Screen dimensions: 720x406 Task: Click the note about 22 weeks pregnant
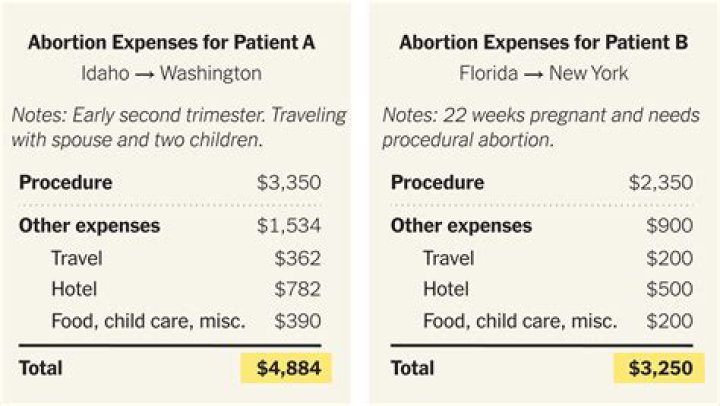tap(541, 127)
